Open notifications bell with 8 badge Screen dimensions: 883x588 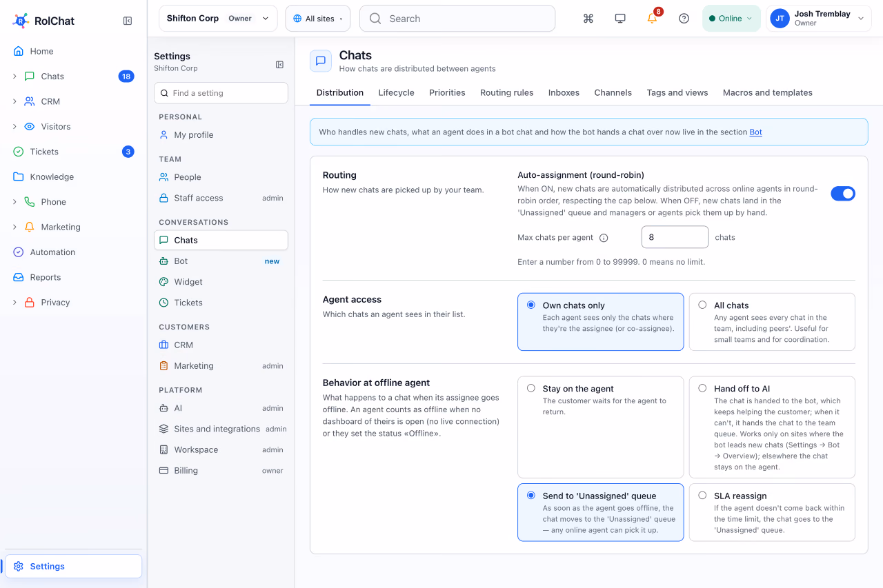click(x=653, y=19)
